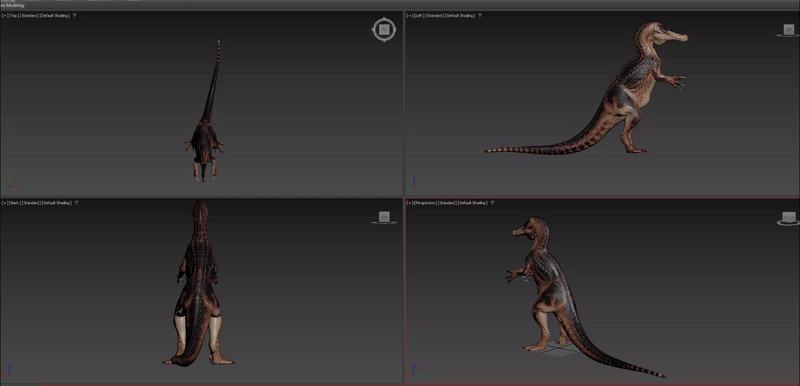Image resolution: width=800 pixels, height=386 pixels.
Task: Click the ViewCube in the Top viewport
Action: coord(384,30)
